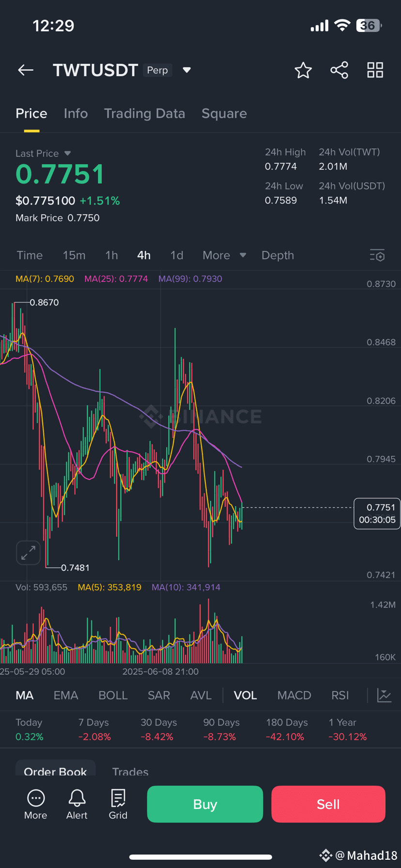Tap the MA(25): 0.7774 legend
Screen dimensions: 401x868
tap(116, 279)
